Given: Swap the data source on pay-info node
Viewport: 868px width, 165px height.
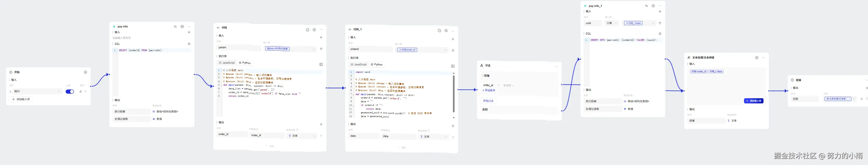Looking at the screenshot, I should tap(175, 26).
